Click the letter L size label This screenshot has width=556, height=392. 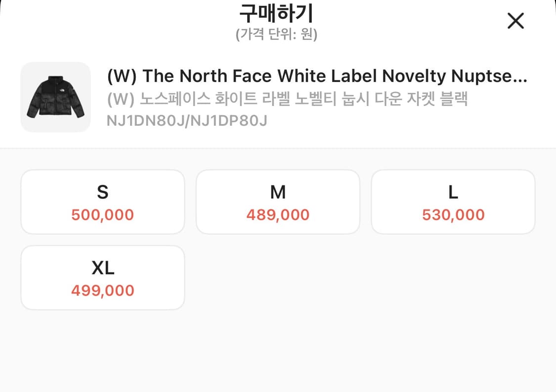(453, 192)
